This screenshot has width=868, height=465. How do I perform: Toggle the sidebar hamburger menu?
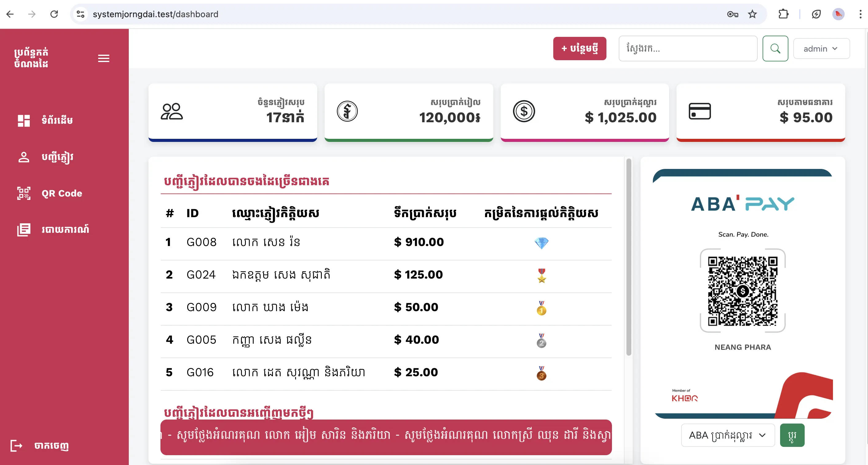pyautogui.click(x=104, y=58)
